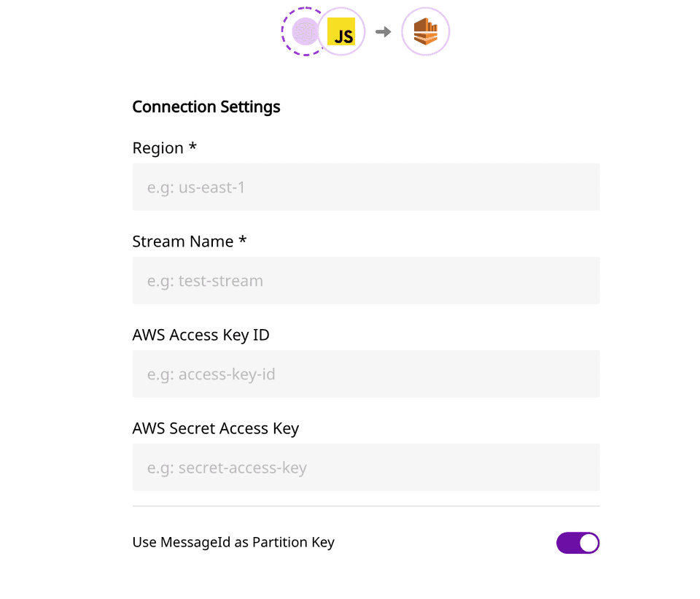Select the AWS Access Key ID field
The image size is (700, 599).
click(x=366, y=374)
